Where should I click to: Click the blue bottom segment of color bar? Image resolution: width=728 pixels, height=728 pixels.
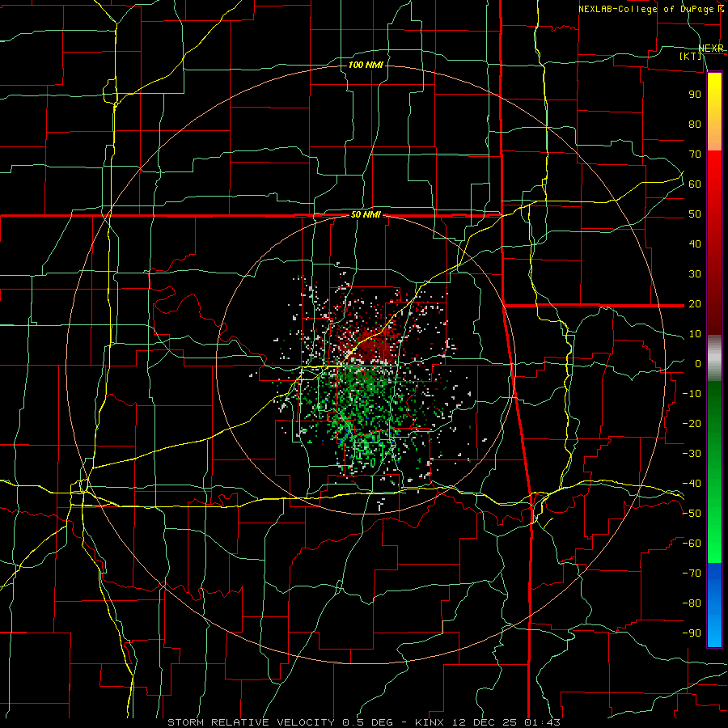[714, 604]
